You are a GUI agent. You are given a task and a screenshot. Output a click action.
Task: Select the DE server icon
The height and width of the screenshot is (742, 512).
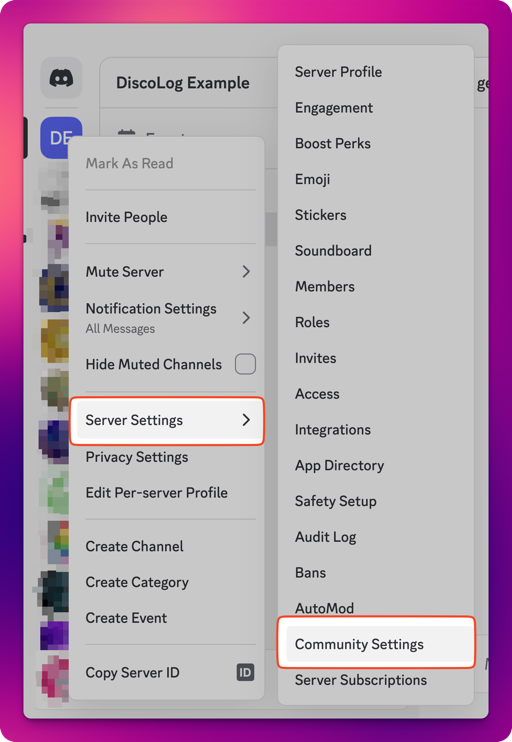click(x=61, y=138)
